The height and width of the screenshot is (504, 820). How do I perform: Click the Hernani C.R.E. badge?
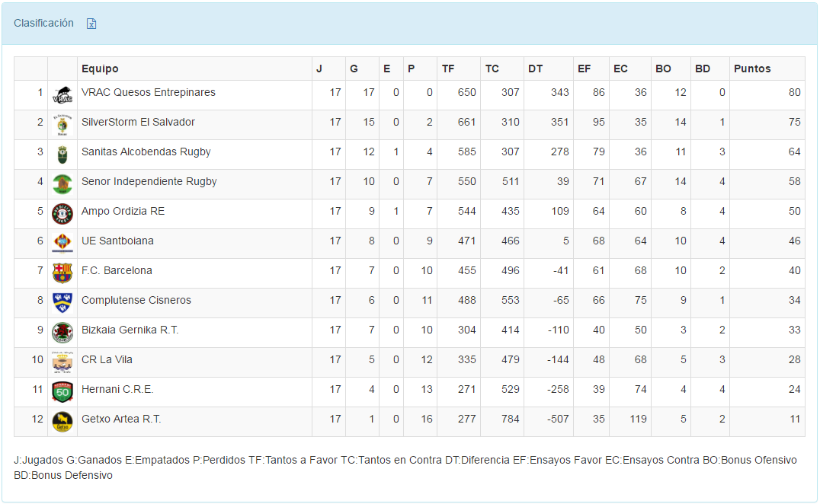(x=62, y=392)
